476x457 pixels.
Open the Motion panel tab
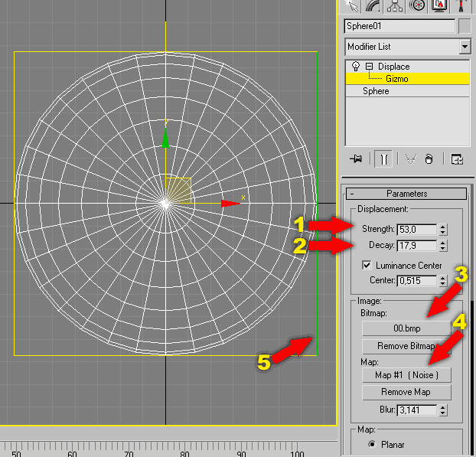click(418, 6)
